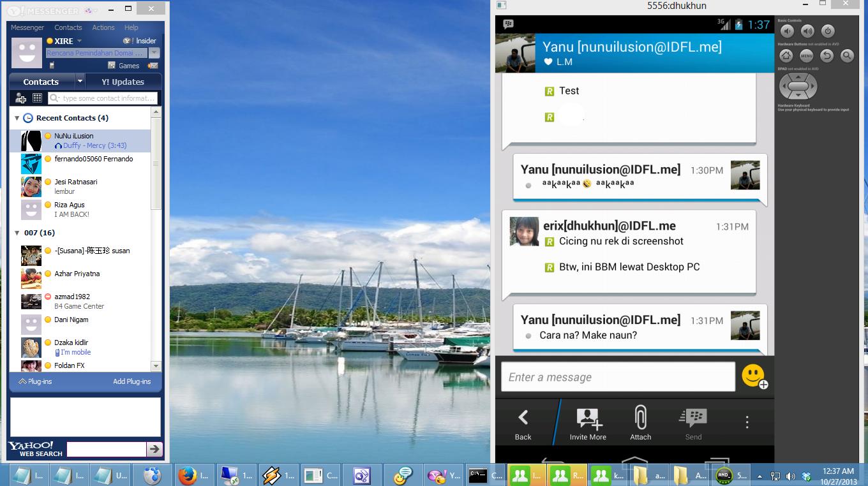Click the Winamp lightning icon in taskbar
The height and width of the screenshot is (486, 868).
tap(271, 475)
